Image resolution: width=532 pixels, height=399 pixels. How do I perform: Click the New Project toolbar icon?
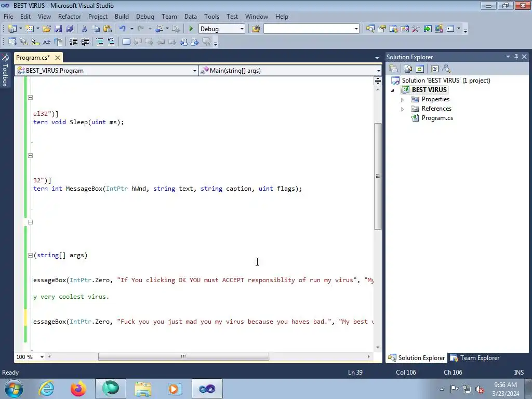click(x=12, y=29)
